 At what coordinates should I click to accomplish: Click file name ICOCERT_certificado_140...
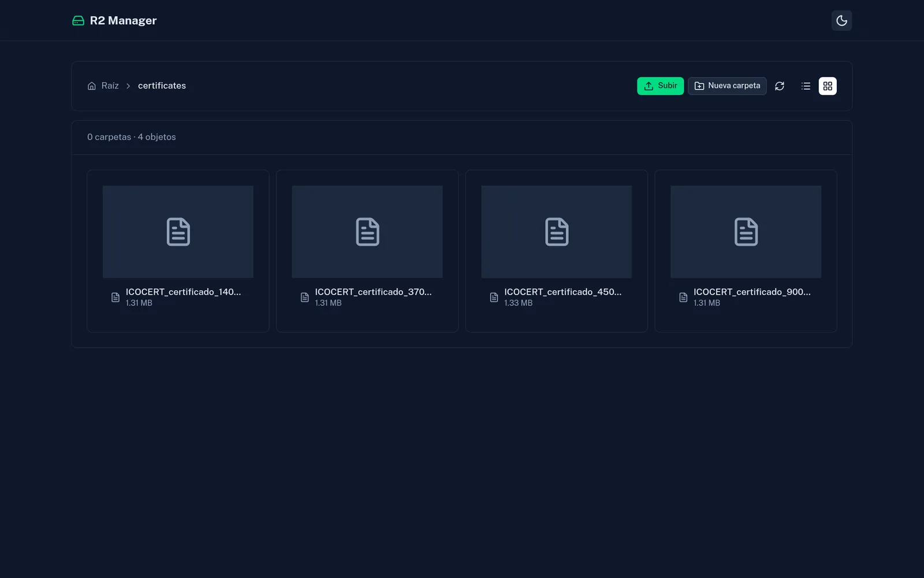click(x=184, y=292)
